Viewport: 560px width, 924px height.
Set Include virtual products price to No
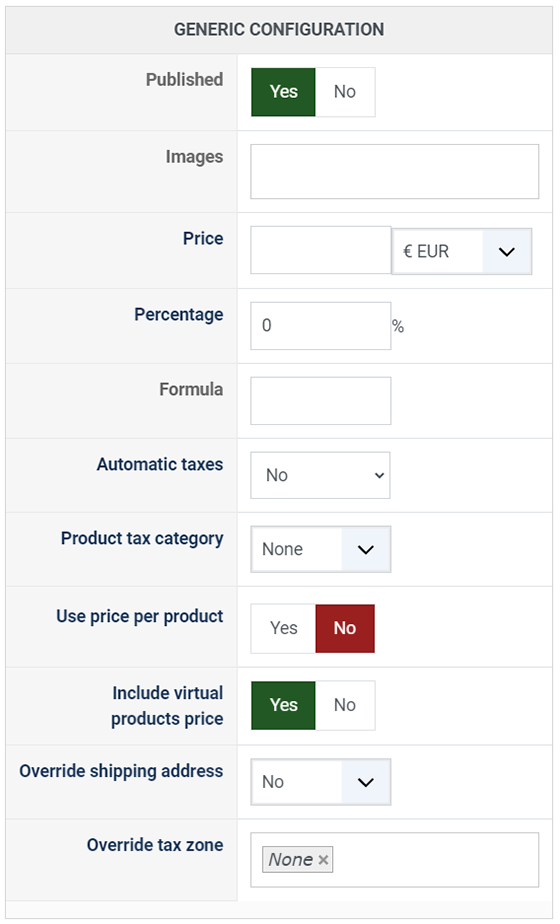(345, 705)
